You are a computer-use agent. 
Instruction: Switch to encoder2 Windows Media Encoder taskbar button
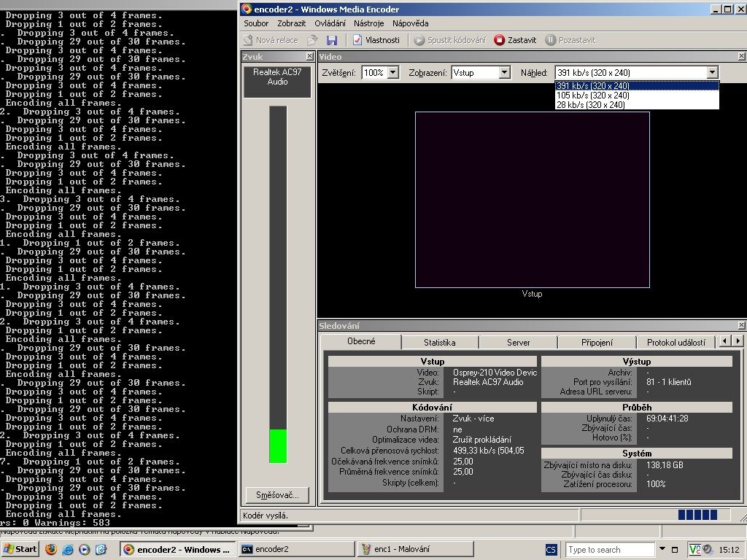(177, 550)
